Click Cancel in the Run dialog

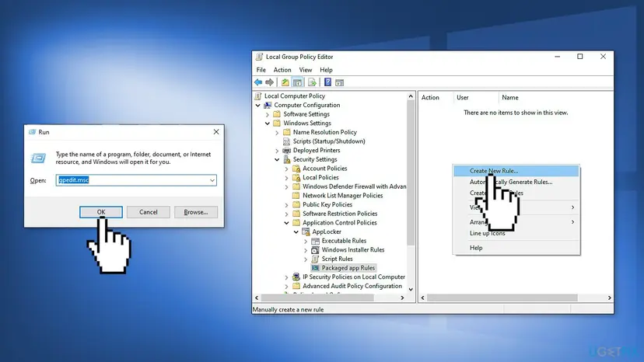click(x=149, y=212)
